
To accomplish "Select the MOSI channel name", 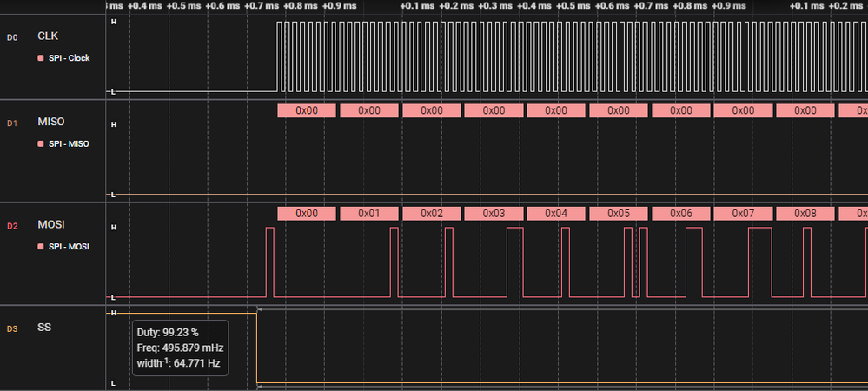I will pyautogui.click(x=51, y=224).
